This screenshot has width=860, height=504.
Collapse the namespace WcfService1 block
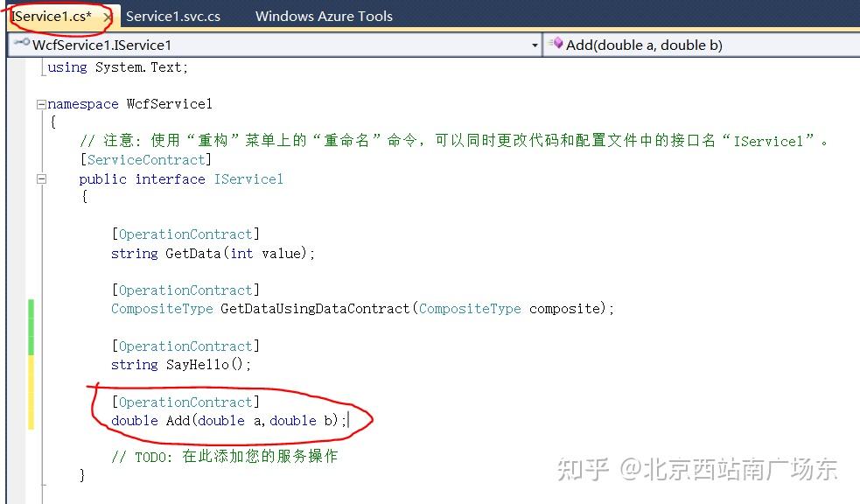(x=41, y=104)
